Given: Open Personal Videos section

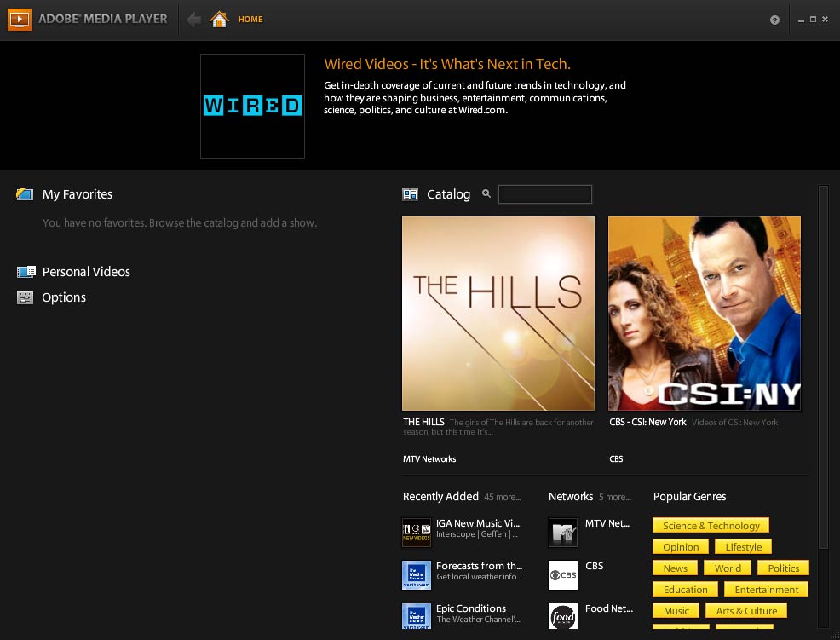Looking at the screenshot, I should 86,272.
